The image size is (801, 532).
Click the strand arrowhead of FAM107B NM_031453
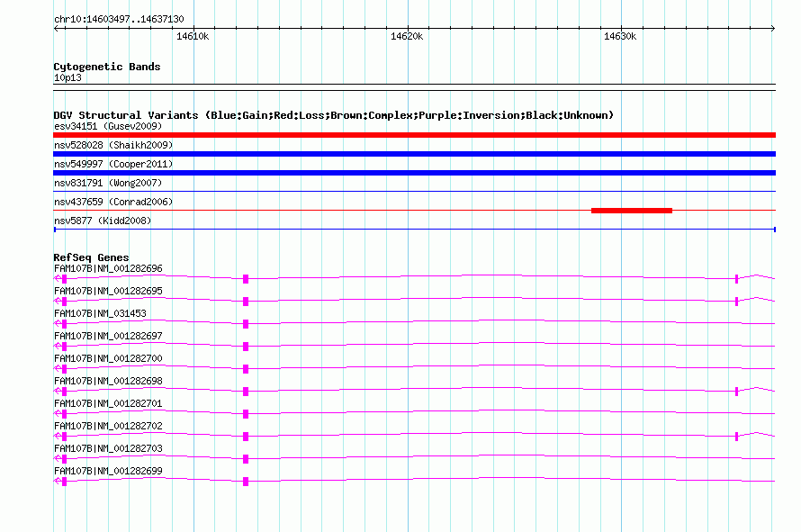tap(58, 323)
